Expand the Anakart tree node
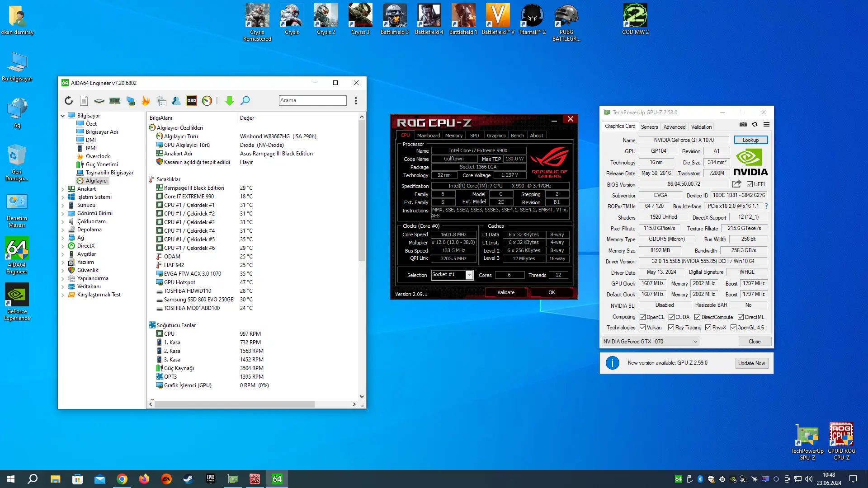Viewport: 868px width, 488px height. click(x=62, y=189)
